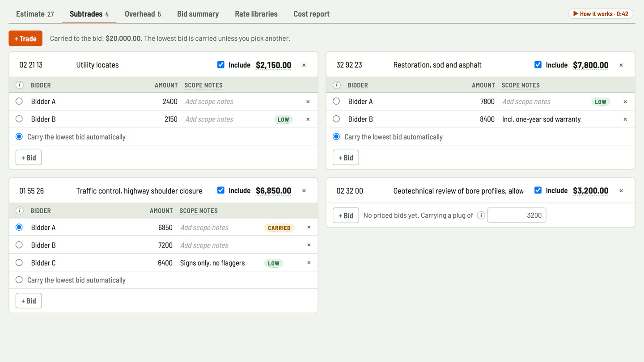Add a bid to Utility locates

pos(29,158)
